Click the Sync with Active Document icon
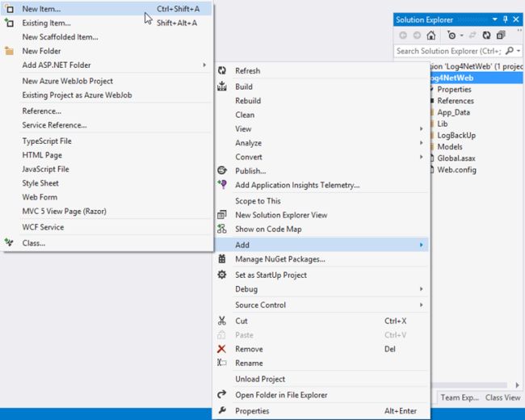This screenshot has height=420, width=525. 472,35
